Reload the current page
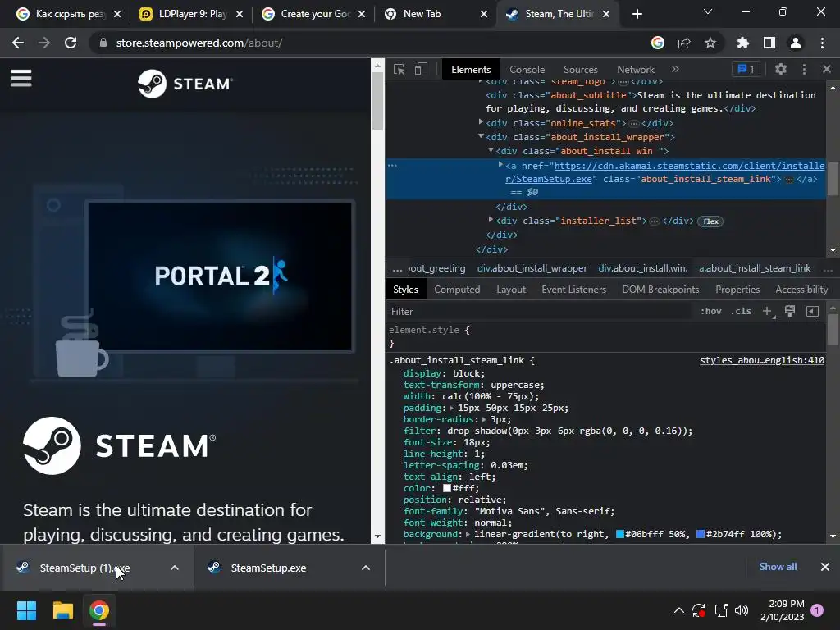Image resolution: width=840 pixels, height=630 pixels. (x=71, y=43)
